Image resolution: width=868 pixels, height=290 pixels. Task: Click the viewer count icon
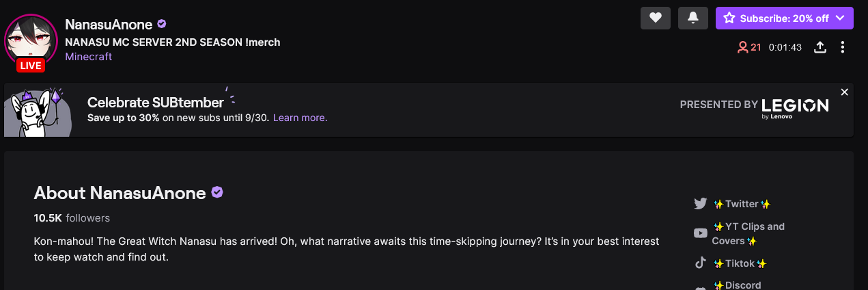[742, 47]
